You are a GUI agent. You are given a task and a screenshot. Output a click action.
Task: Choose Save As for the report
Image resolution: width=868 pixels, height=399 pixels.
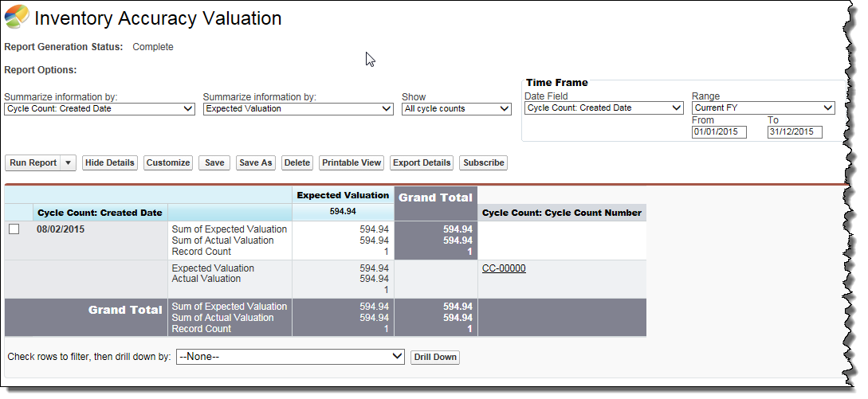tap(256, 162)
